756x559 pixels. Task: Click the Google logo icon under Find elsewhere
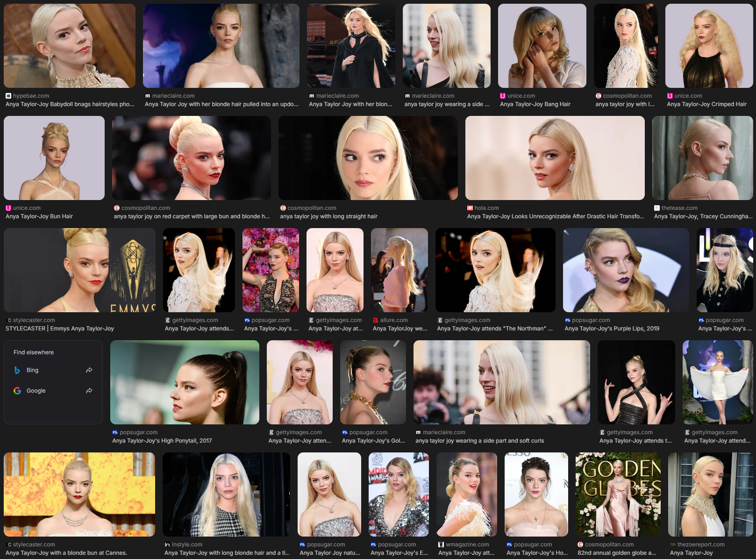[x=17, y=391]
